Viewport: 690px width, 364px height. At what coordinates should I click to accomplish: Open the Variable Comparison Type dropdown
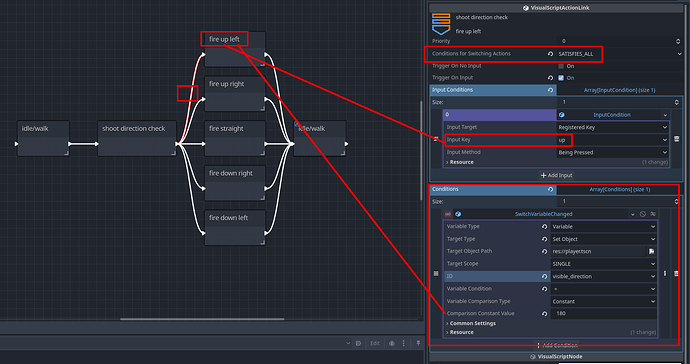click(x=604, y=301)
